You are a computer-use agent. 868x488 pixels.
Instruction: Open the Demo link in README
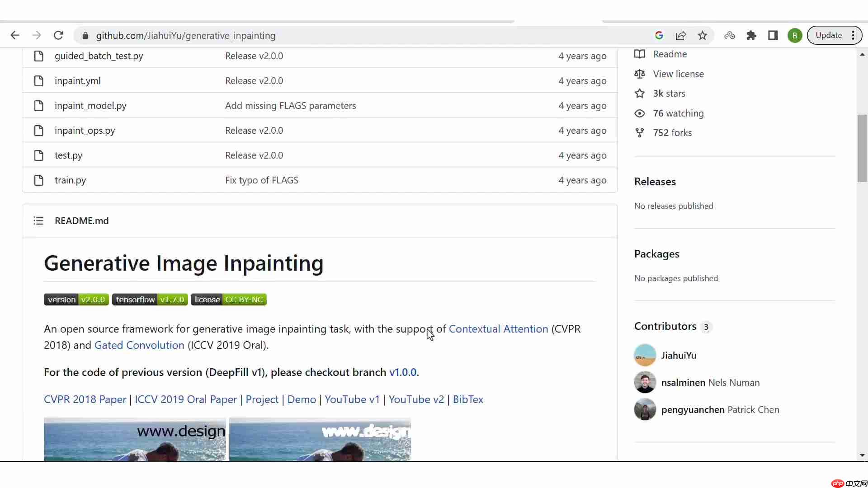[302, 399]
